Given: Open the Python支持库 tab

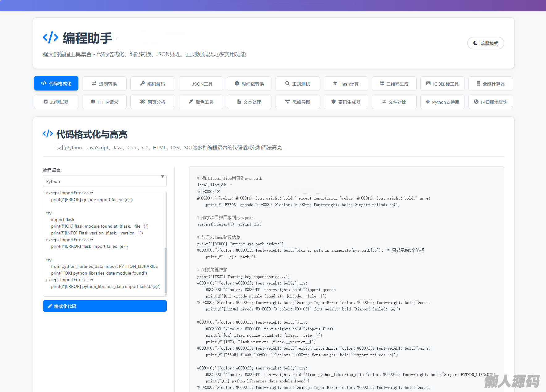Looking at the screenshot, I should tap(442, 102).
